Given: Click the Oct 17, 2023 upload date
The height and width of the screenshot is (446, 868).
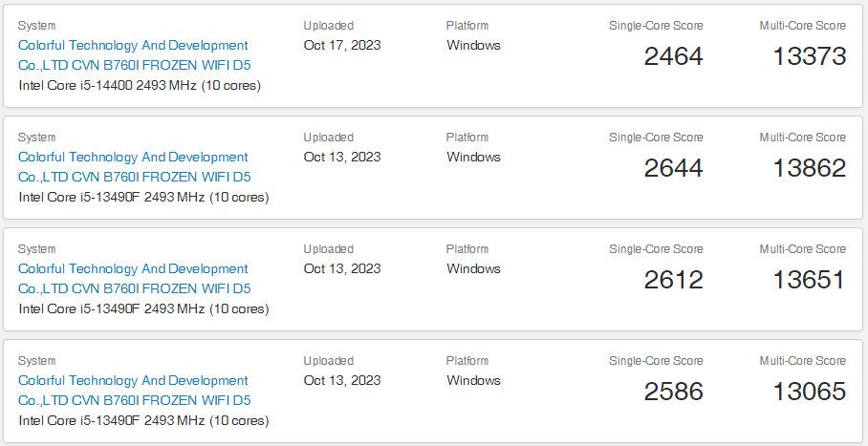Looking at the screenshot, I should pyautogui.click(x=342, y=45).
